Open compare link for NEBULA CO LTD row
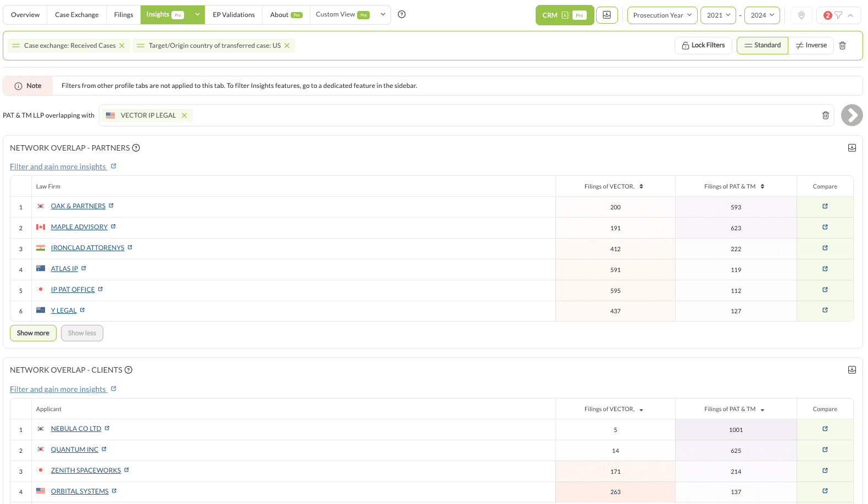Viewport: 868px width, 504px height. coord(825,429)
